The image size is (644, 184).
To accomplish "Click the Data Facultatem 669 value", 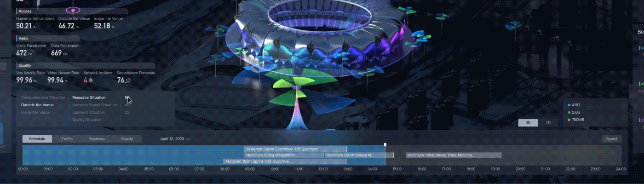I will point(56,53).
